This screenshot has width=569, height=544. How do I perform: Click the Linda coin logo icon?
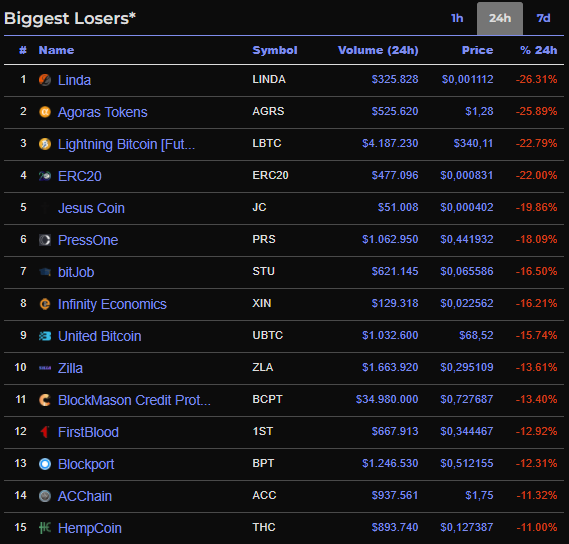(x=45, y=80)
